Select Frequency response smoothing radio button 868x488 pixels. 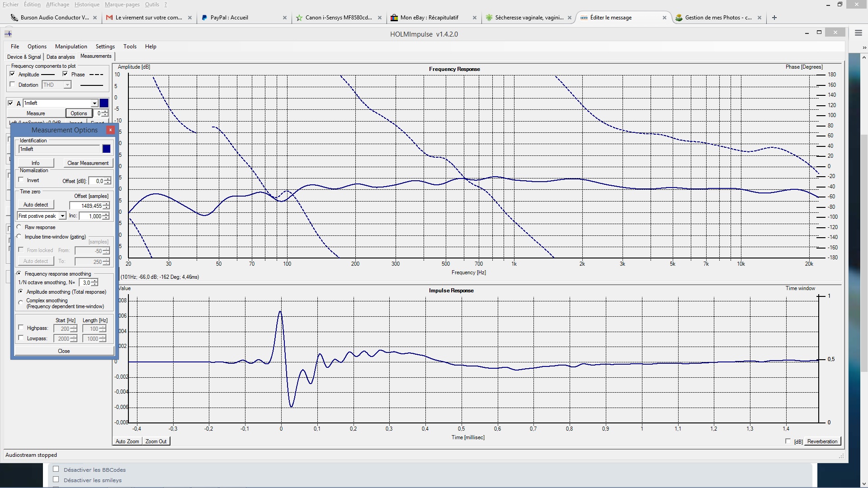pyautogui.click(x=19, y=273)
